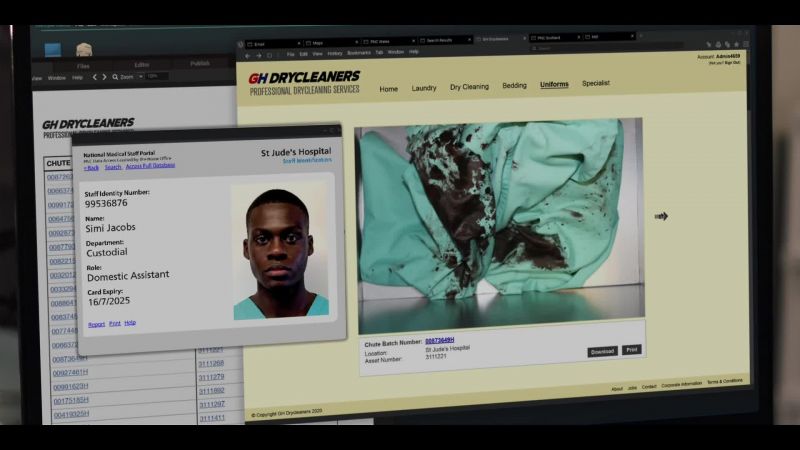Click Access Full Database link in staff portal
The height and width of the screenshot is (450, 800).
tap(150, 166)
